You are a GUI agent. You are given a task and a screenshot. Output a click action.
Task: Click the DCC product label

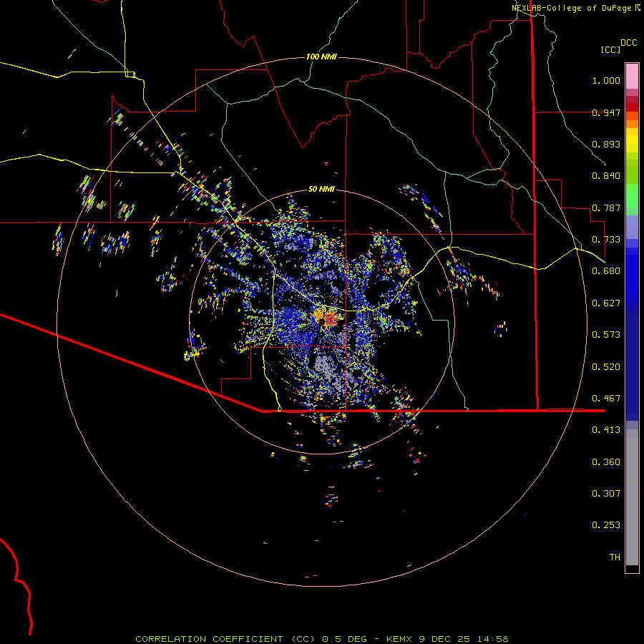[629, 43]
